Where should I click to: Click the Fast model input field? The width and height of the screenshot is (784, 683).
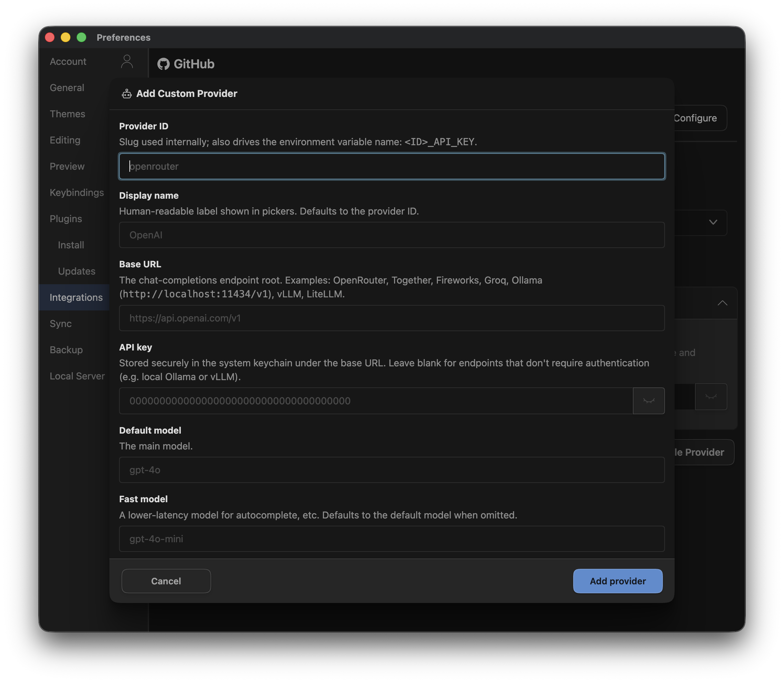click(x=392, y=539)
